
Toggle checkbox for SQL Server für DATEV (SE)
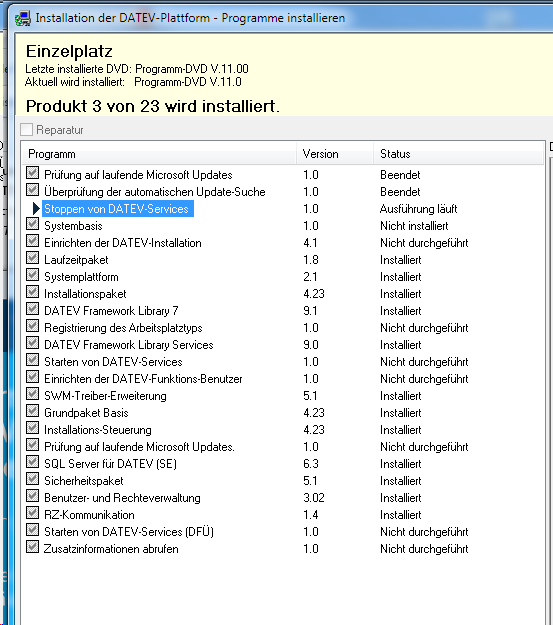tap(33, 462)
